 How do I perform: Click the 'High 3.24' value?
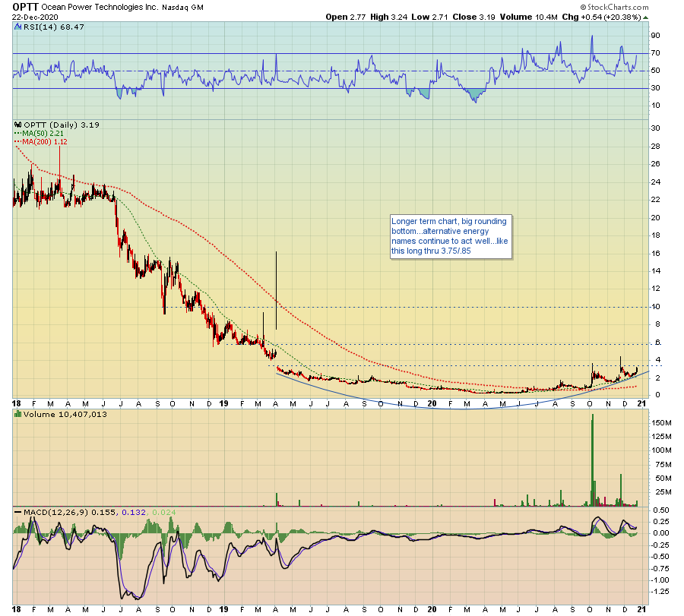(x=388, y=17)
